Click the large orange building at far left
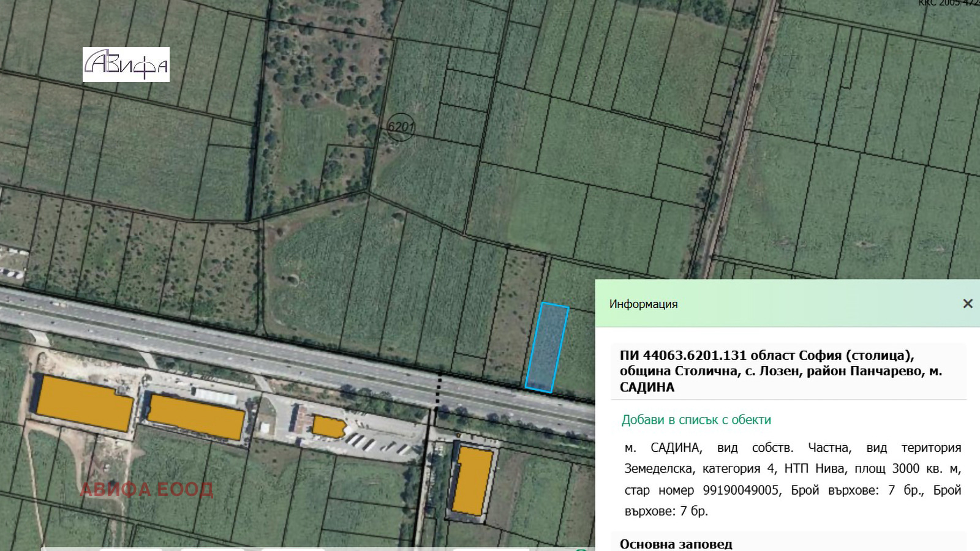Viewport: 980px width, 551px height. click(x=84, y=404)
